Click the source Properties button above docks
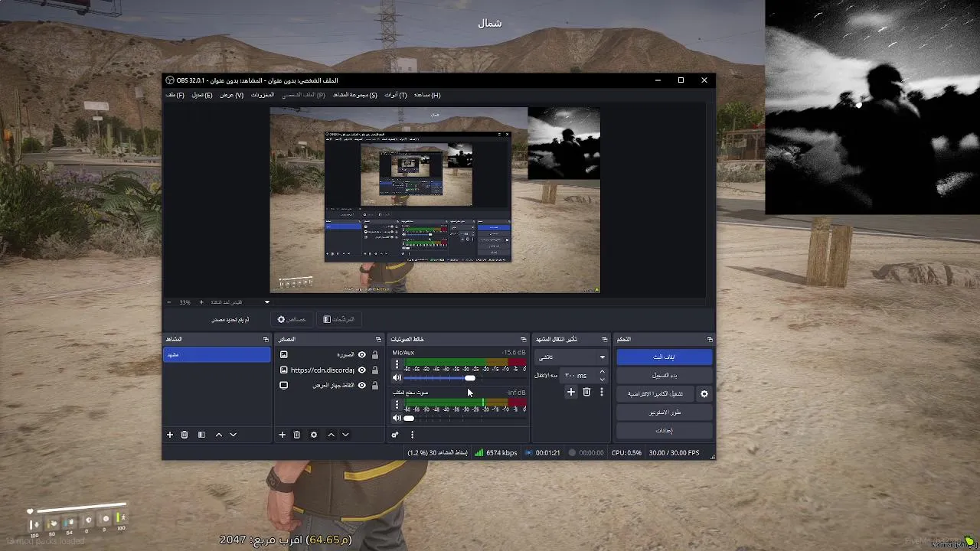Image resolution: width=980 pixels, height=551 pixels. 292,319
